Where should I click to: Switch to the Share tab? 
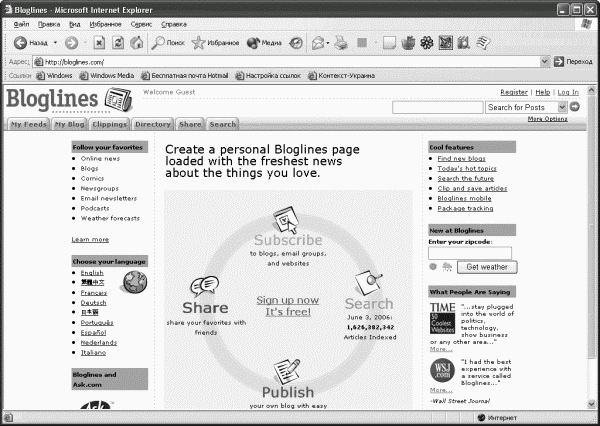pyautogui.click(x=190, y=124)
